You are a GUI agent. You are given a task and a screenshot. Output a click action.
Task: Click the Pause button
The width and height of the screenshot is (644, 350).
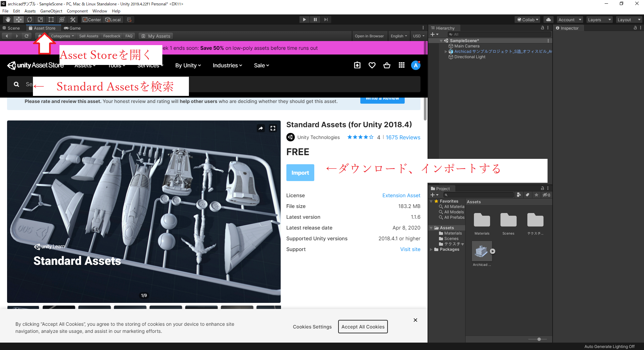[315, 20]
